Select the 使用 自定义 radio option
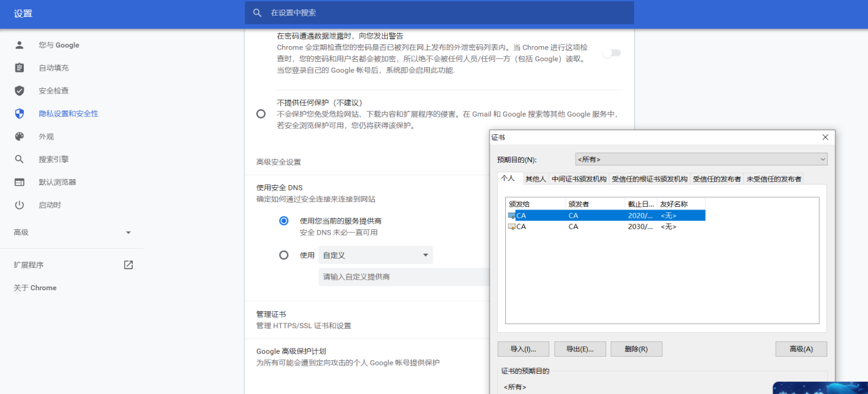Image resolution: width=868 pixels, height=394 pixels. click(284, 255)
